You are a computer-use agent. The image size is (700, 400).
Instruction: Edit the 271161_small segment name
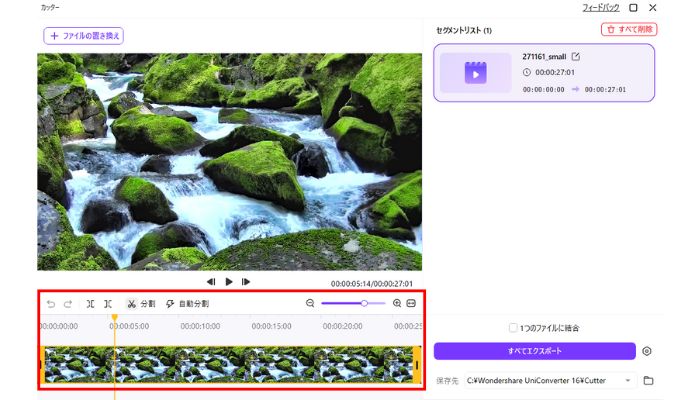tap(576, 56)
